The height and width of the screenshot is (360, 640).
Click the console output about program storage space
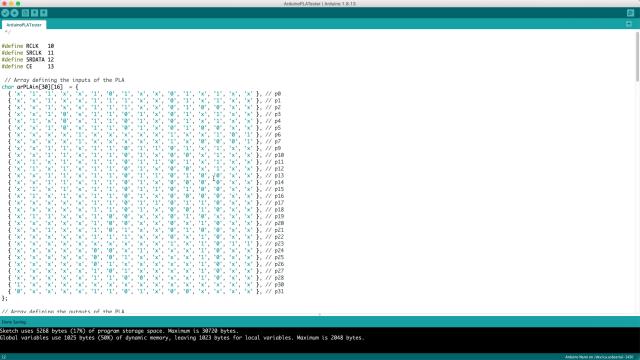tap(119, 331)
